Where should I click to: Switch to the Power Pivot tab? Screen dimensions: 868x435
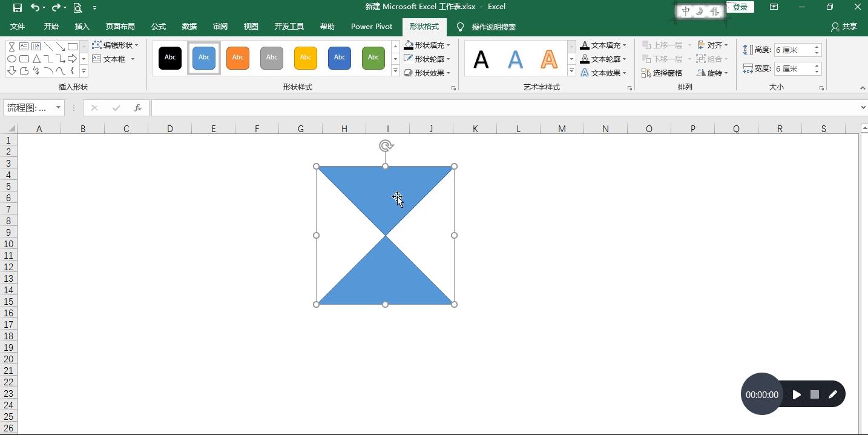(x=372, y=27)
